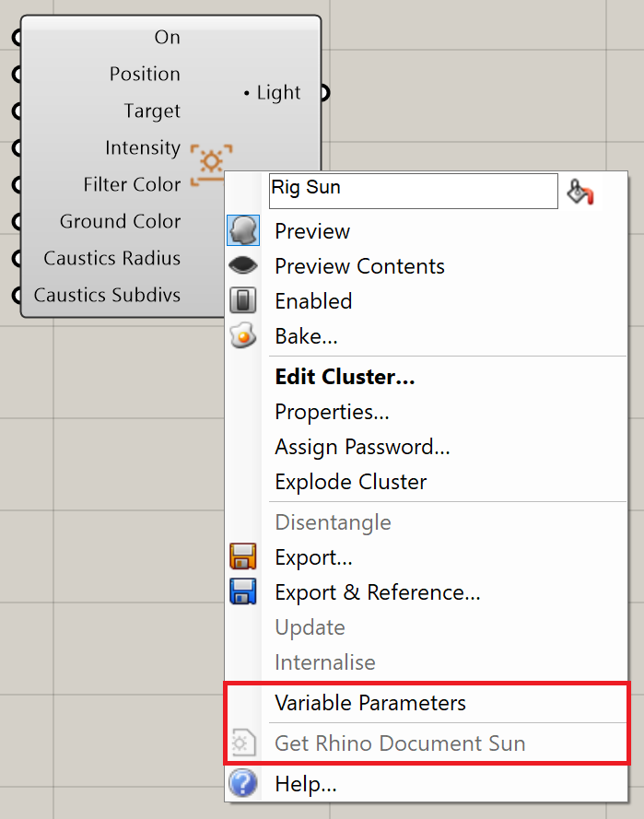Click the Rig Sun name text field
This screenshot has height=819, width=644.
(413, 192)
